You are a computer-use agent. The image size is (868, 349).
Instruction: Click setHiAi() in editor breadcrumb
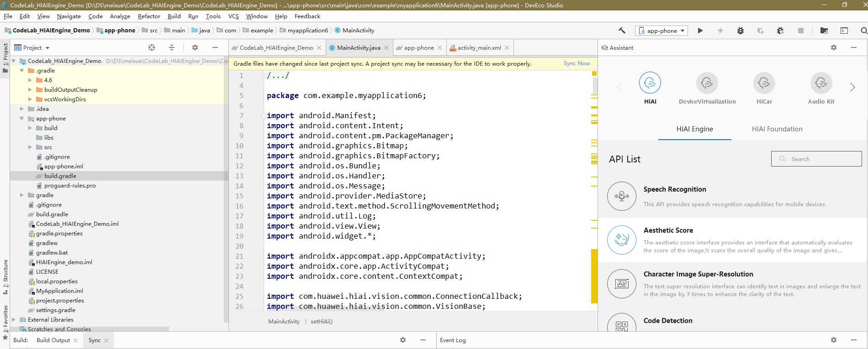point(322,322)
